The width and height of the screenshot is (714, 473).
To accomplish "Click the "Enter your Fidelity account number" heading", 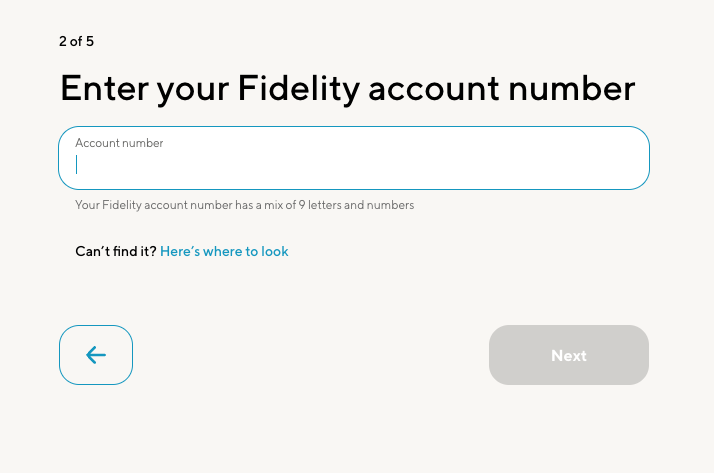I will [x=347, y=88].
